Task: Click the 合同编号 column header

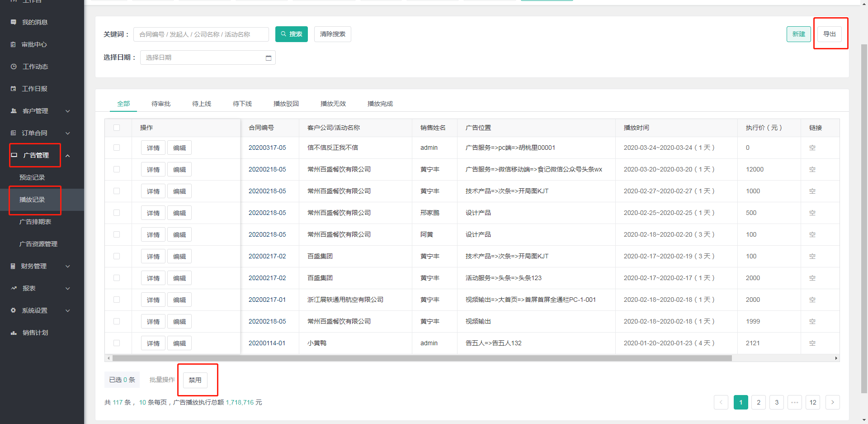Action: click(x=261, y=128)
